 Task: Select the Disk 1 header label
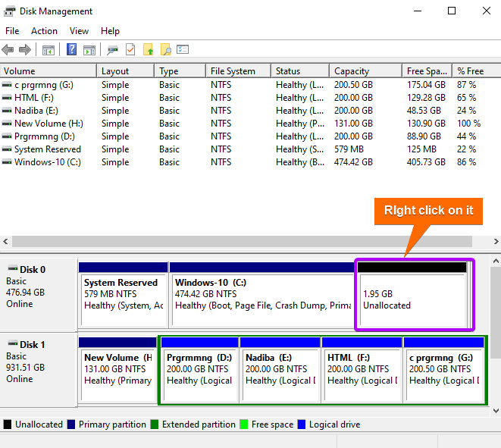39,370
